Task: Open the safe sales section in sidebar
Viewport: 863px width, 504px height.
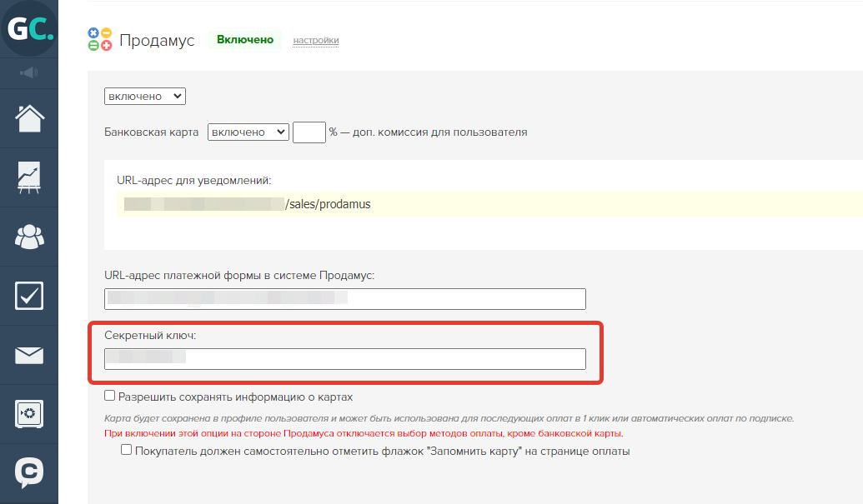Action: pyautogui.click(x=29, y=414)
